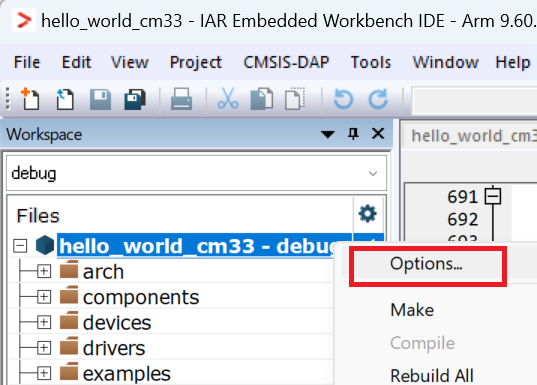Viewport: 537px width, 385px height.
Task: Click the Redo arrow icon
Action: [378, 99]
